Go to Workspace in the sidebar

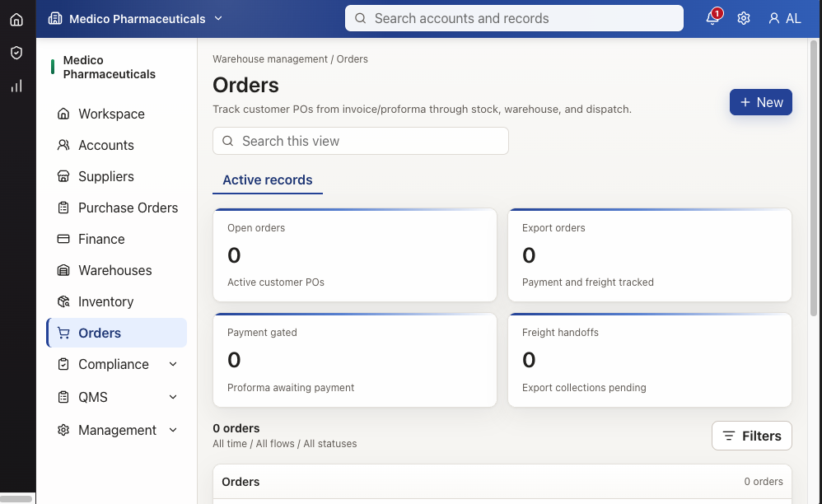116,114
